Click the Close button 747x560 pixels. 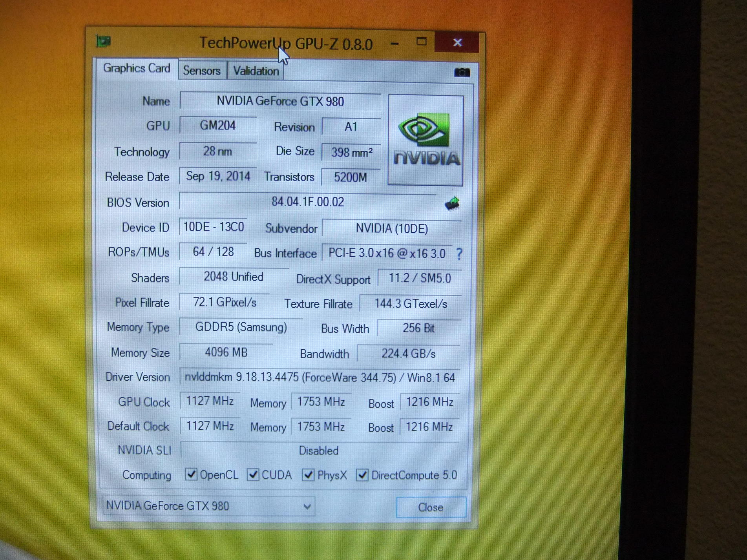pyautogui.click(x=431, y=507)
